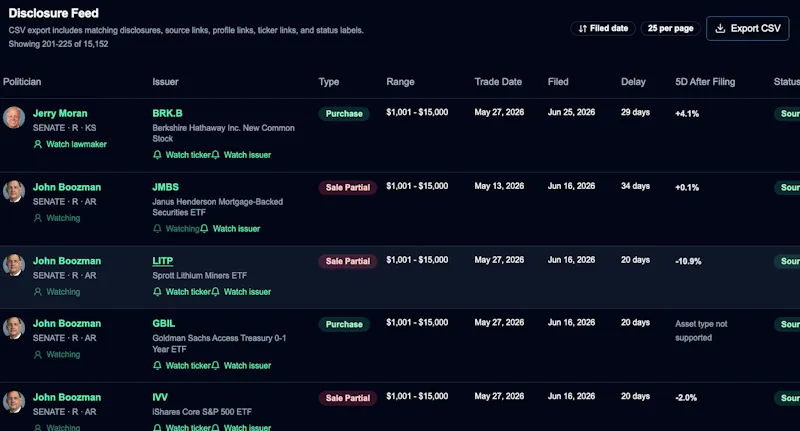This screenshot has width=800, height=431.
Task: Toggle Watching ticker on JMBS row
Action: pyautogui.click(x=176, y=229)
